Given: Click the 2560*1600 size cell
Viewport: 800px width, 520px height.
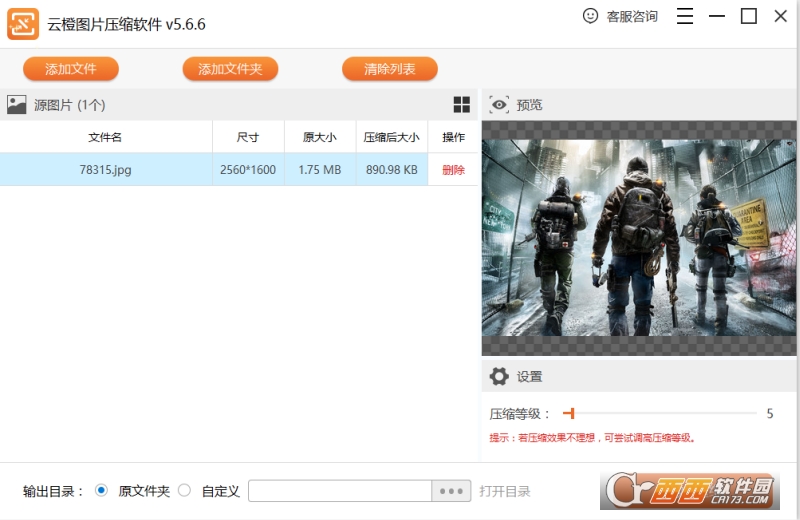Looking at the screenshot, I should pos(248,169).
